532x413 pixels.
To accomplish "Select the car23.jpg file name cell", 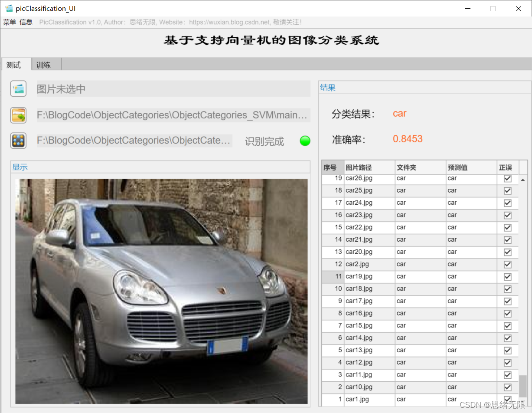I will [x=370, y=215].
